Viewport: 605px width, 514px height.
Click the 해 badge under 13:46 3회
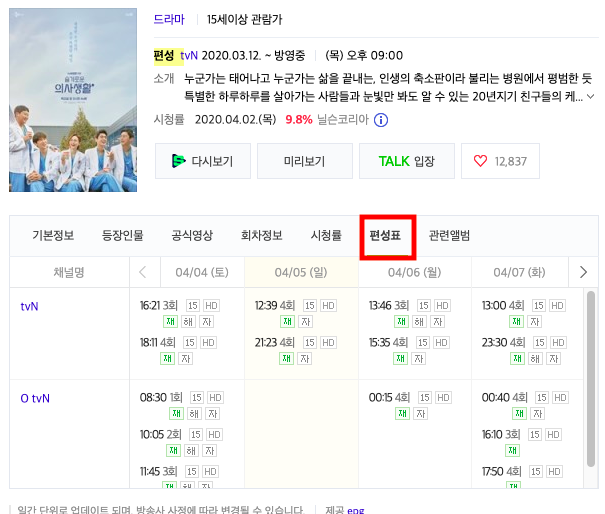419,321
